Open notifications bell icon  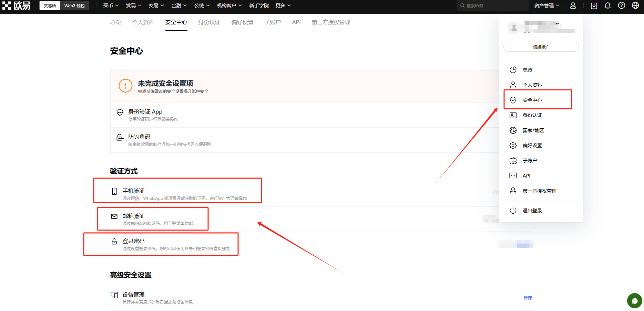click(x=608, y=6)
